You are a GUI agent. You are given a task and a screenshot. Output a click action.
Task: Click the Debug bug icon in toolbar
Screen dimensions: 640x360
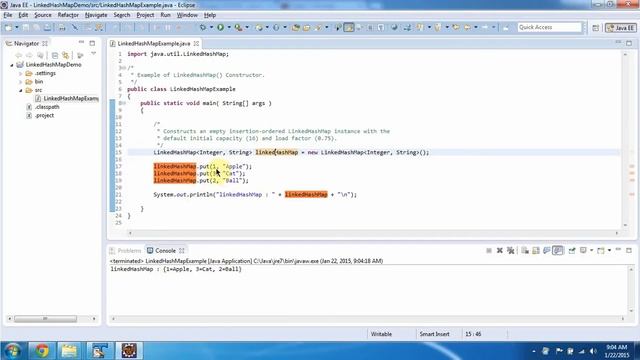pyautogui.click(x=202, y=27)
